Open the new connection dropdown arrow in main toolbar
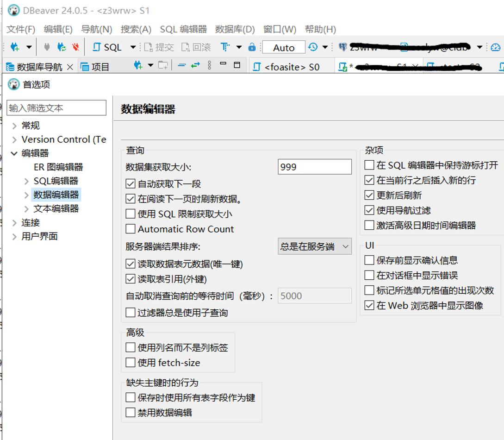The width and height of the screenshot is (504, 440). [29, 47]
